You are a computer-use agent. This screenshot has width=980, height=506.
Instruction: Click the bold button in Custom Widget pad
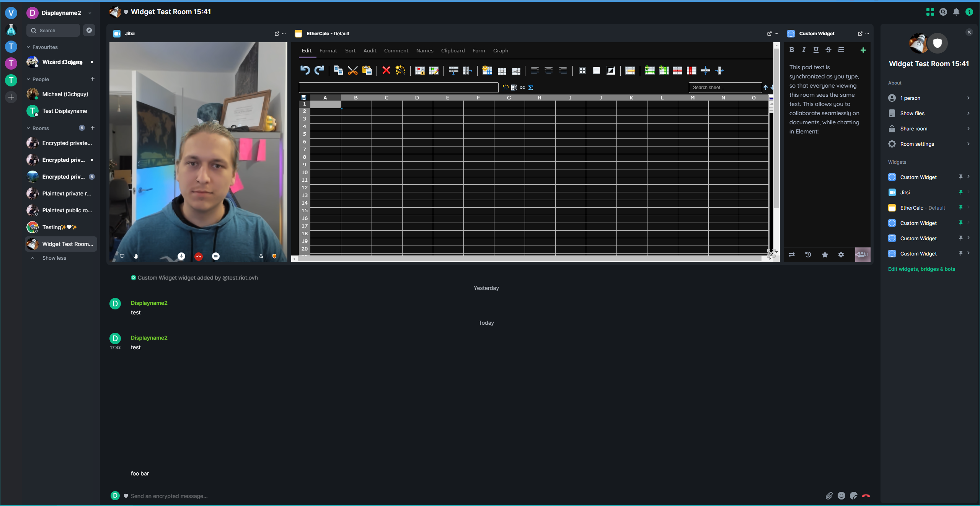tap(792, 50)
